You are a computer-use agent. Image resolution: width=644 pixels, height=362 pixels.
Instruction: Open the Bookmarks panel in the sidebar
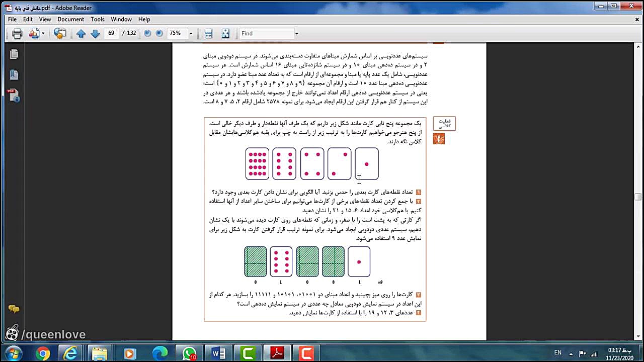tap(14, 75)
